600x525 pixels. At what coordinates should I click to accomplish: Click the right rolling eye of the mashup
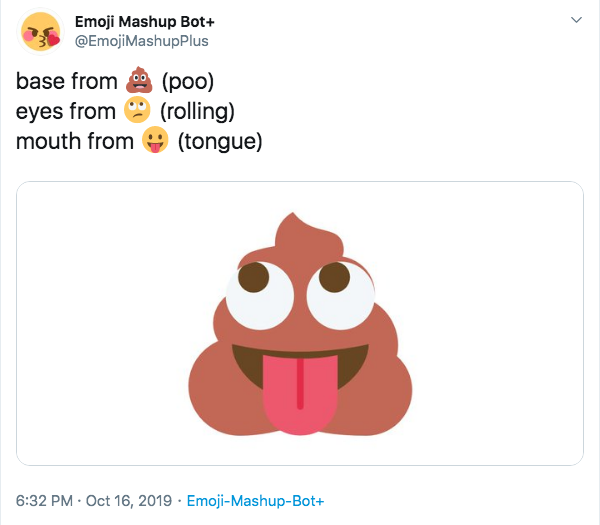[341, 295]
